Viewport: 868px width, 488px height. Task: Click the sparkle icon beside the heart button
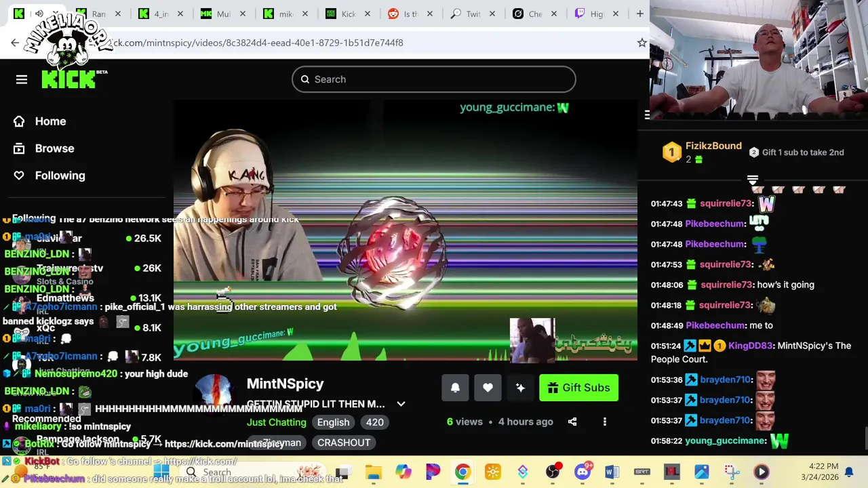pos(520,388)
